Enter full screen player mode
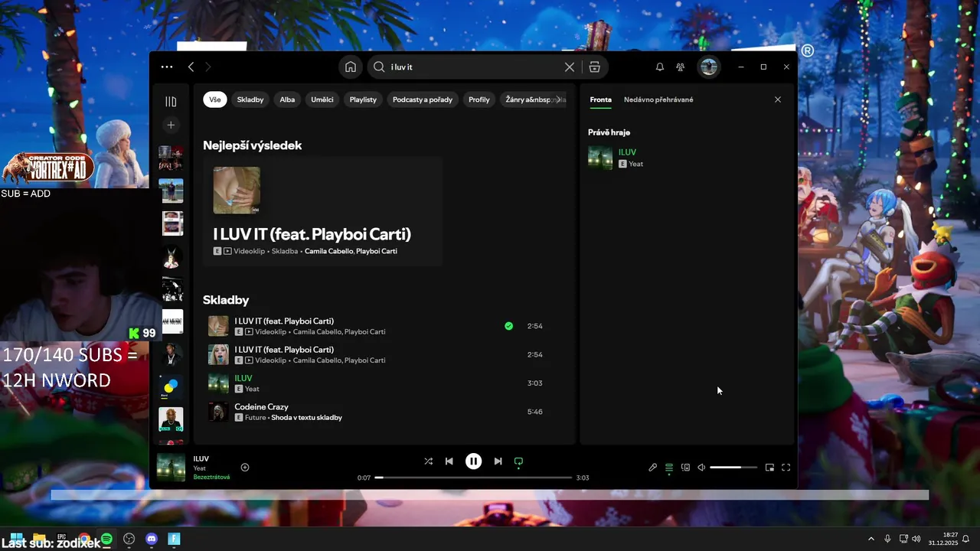Screen dimensions: 980x551 786,468
